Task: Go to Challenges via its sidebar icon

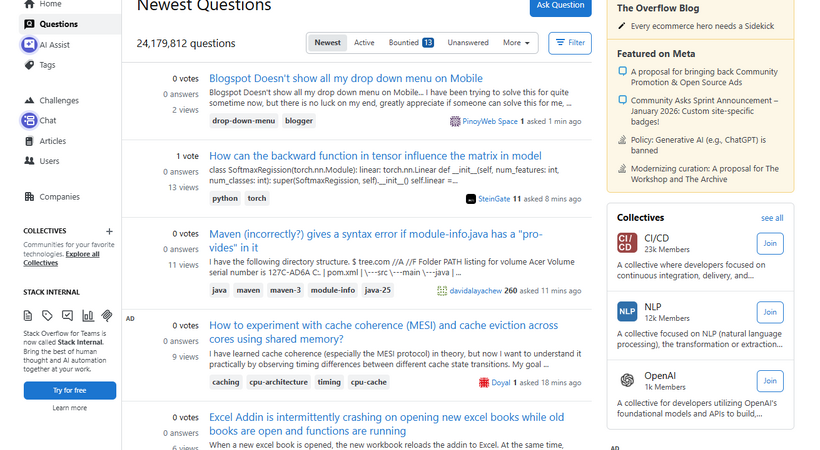Action: [x=29, y=100]
